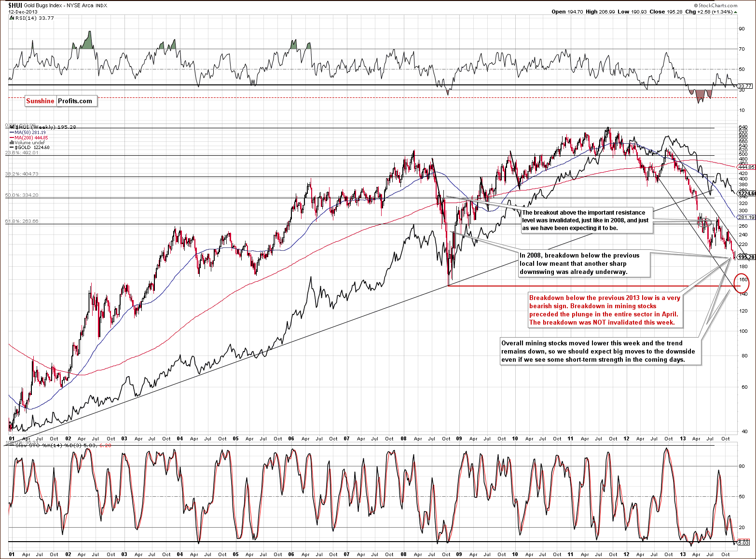The image size is (756, 559).
Task: Click the $GOLD 1224.60 legend entry
Action: click(29, 148)
